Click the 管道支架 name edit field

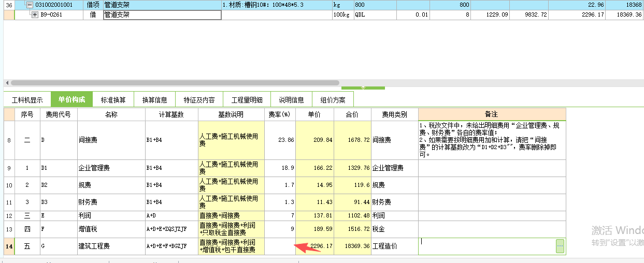pos(162,14)
